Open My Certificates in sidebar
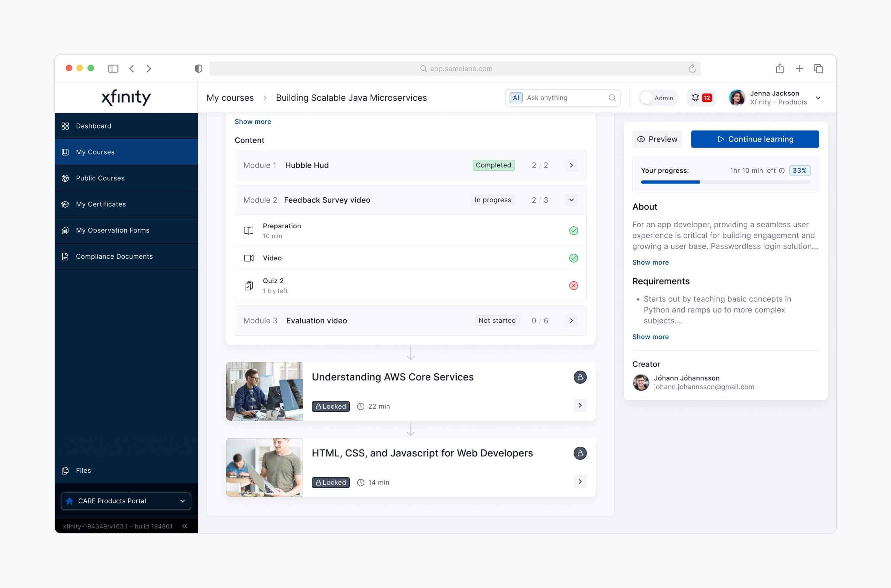The image size is (891, 588). pos(126,204)
